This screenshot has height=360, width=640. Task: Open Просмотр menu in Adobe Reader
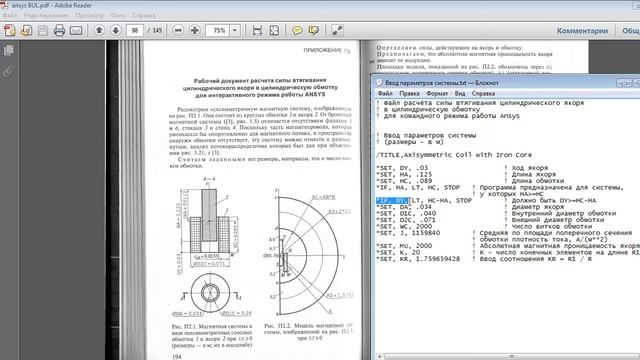tap(89, 16)
